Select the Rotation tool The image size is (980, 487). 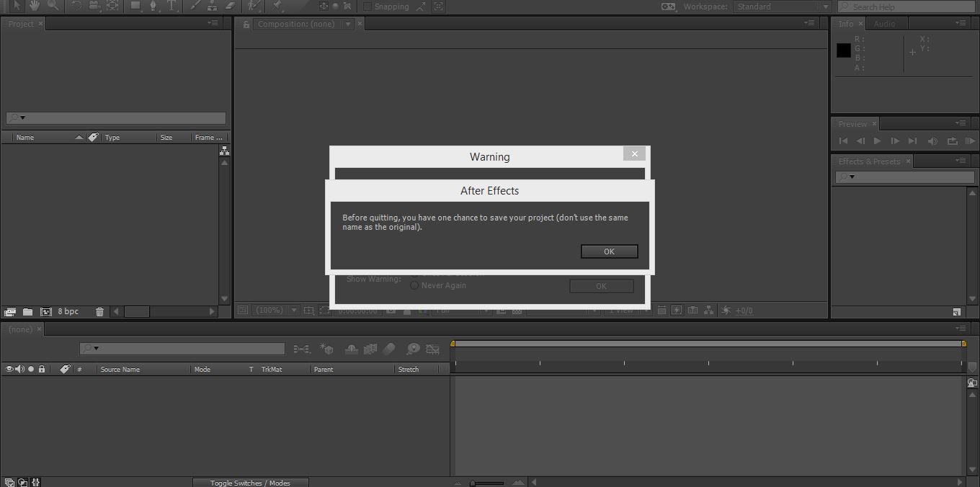[x=76, y=6]
